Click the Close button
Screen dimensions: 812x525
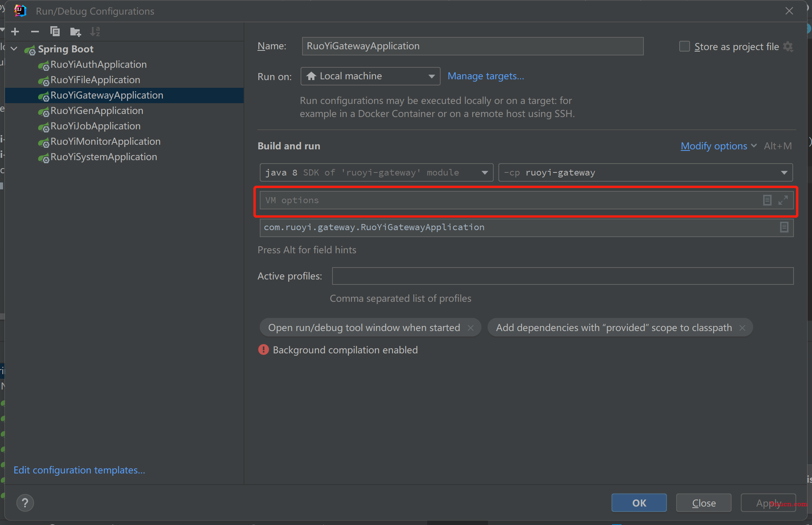click(x=704, y=503)
